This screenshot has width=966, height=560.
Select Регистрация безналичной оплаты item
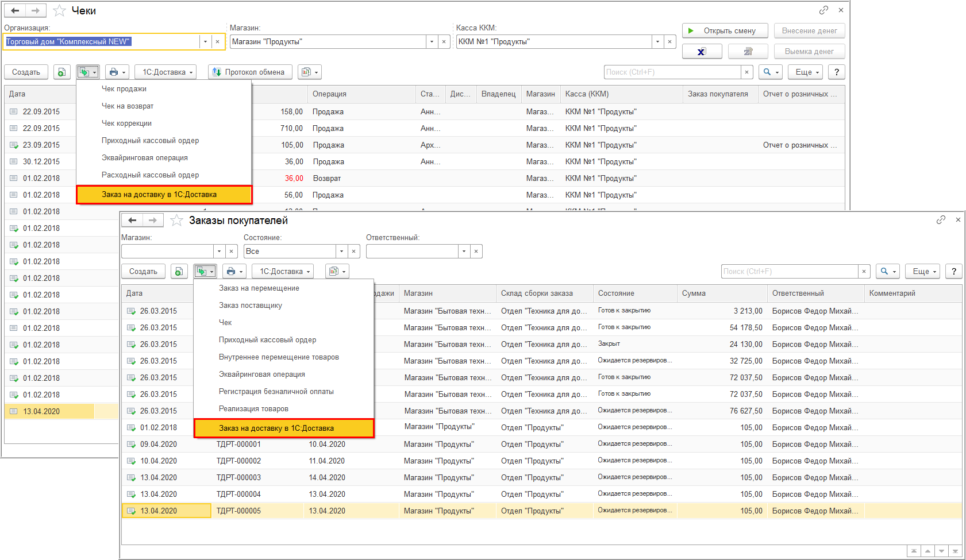tap(284, 391)
